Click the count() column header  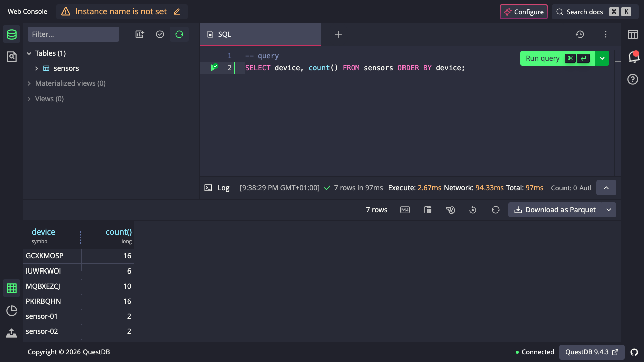click(x=108, y=236)
